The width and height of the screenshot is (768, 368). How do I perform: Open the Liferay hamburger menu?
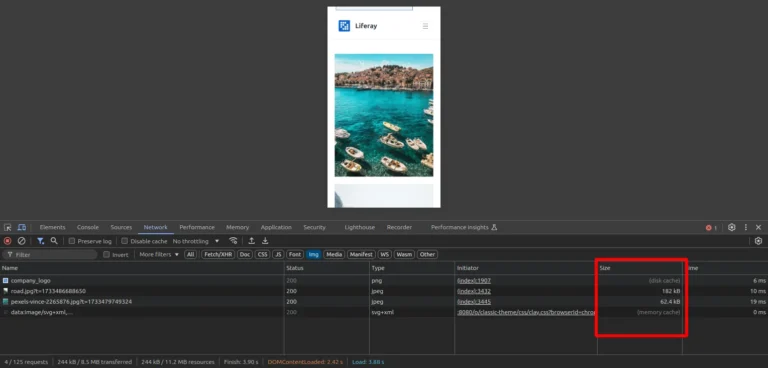pos(425,26)
